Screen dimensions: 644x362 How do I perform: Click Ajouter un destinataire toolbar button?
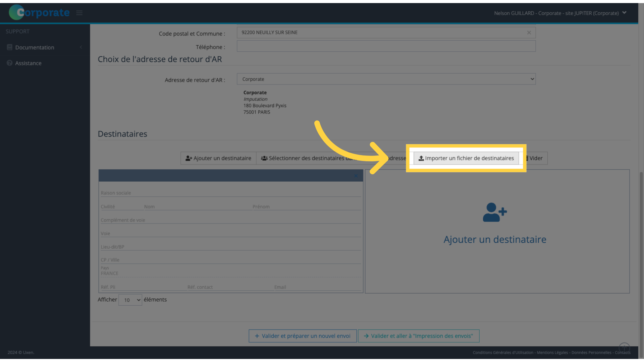coord(218,158)
